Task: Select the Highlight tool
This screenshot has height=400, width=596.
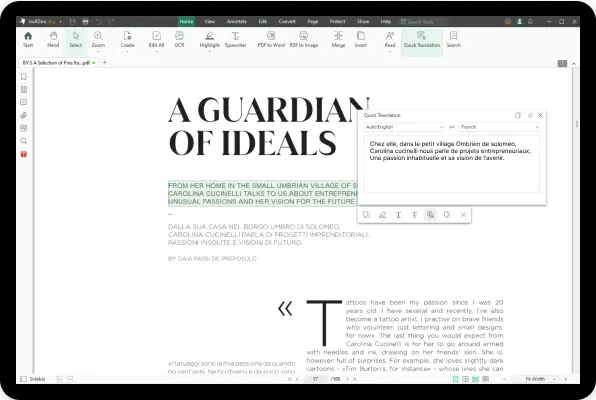Action: 209,39
